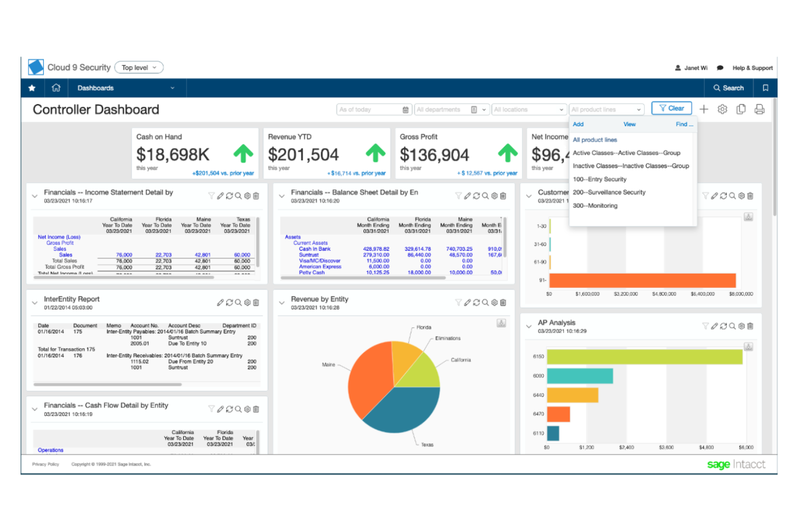Click horizontal scrollbar of InterEntity Report panel
Image resolution: width=798 pixels, height=532 pixels.
108,384
